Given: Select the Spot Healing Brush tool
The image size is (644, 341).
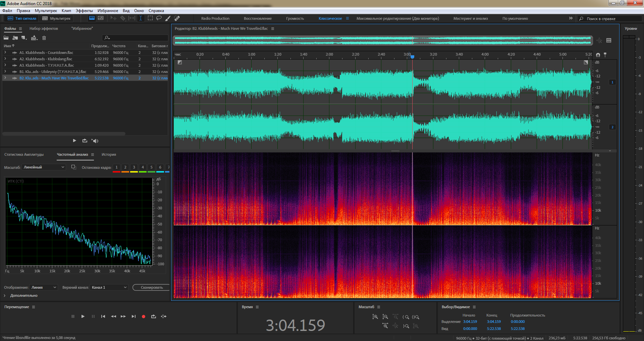Looking at the screenshot, I should pyautogui.click(x=177, y=18).
